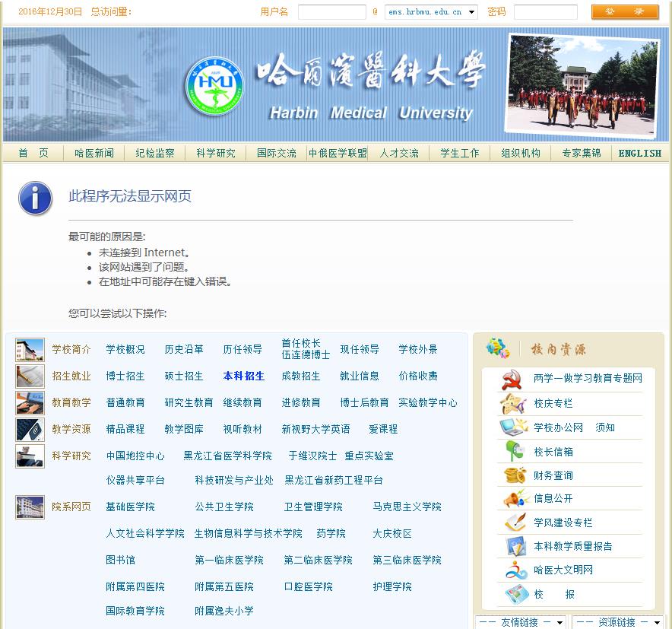Viewport: 672px width, 629px height.
Task: Open the 教学资源 thumbnail icon
Action: click(x=30, y=429)
